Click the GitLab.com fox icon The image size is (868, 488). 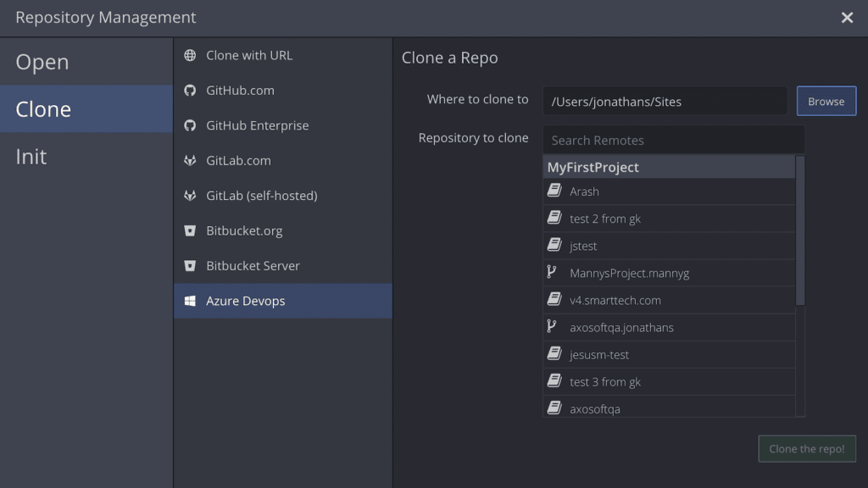(x=190, y=160)
